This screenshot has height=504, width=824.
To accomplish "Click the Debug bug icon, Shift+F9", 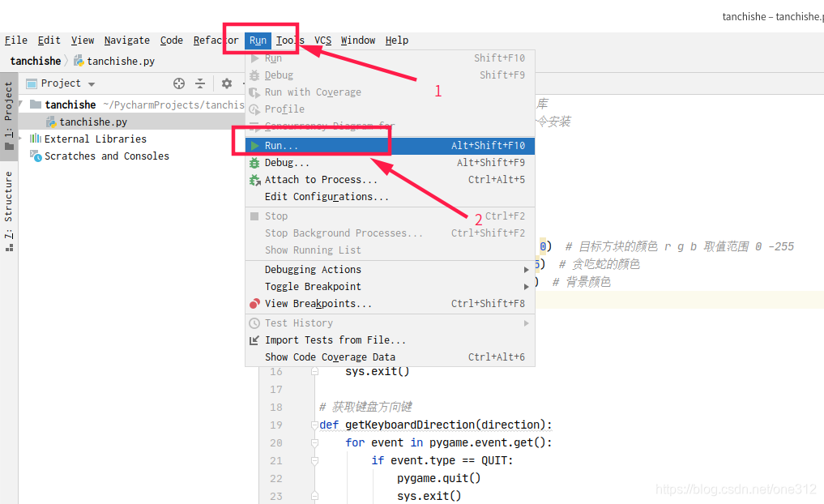I will pyautogui.click(x=254, y=75).
